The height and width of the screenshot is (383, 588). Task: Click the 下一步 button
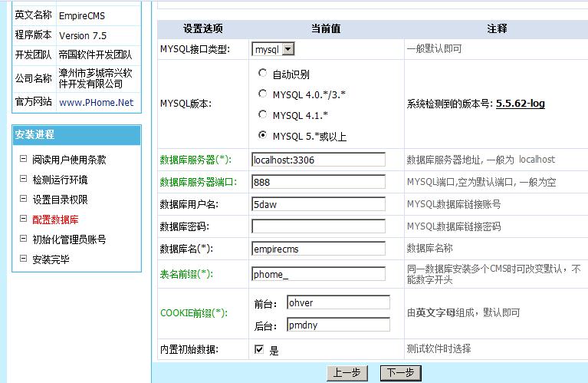coord(401,373)
